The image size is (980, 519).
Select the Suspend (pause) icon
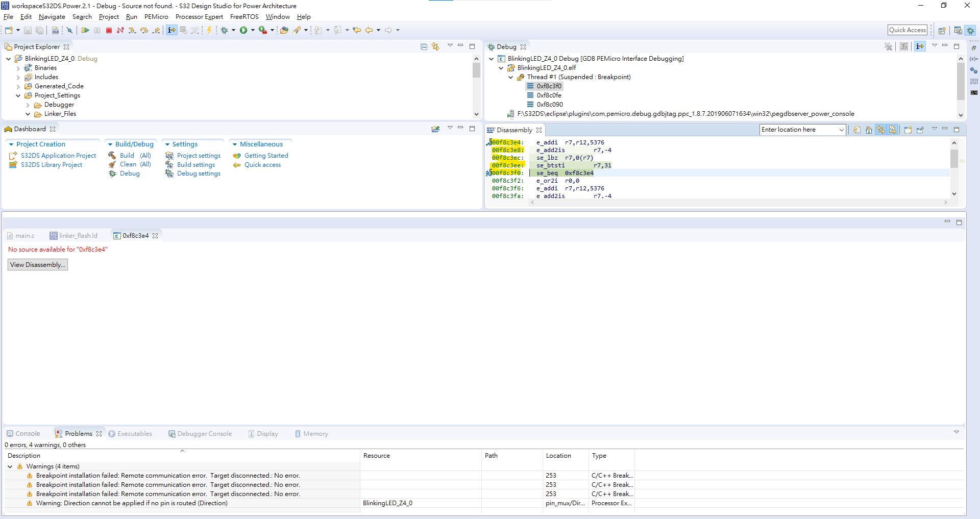[x=97, y=30]
